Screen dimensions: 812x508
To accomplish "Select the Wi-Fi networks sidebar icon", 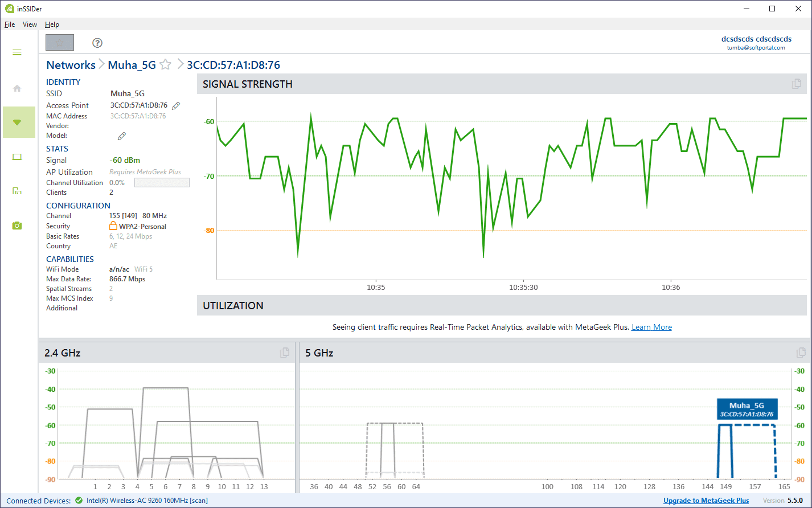I will 17,122.
